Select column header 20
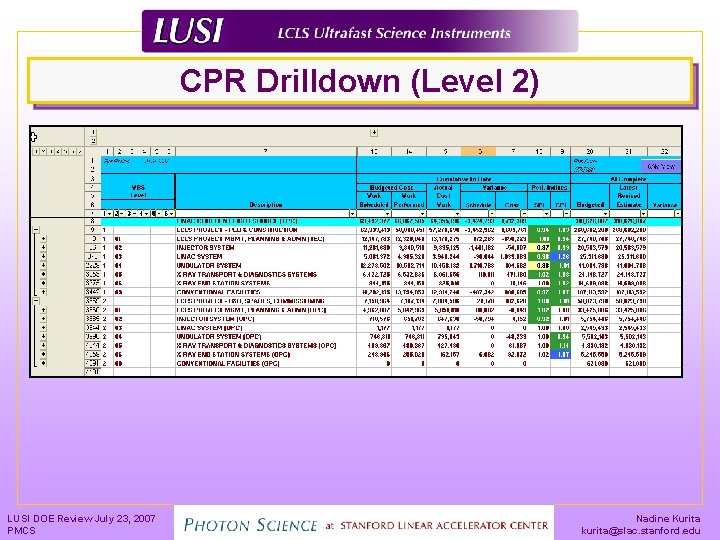Image resolution: width=720 pixels, height=540 pixels. [x=590, y=151]
